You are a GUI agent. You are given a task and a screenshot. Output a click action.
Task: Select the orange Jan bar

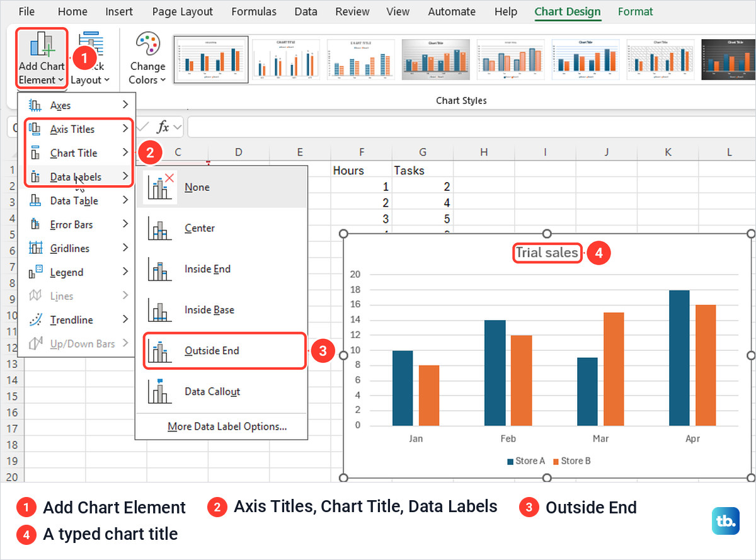(429, 396)
